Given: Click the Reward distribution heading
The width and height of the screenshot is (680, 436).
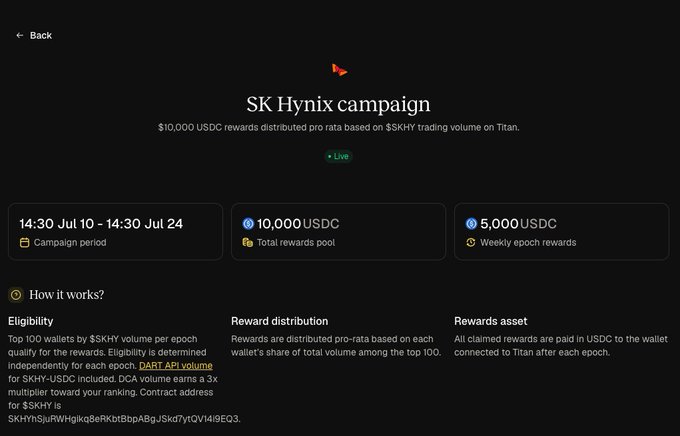Looking at the screenshot, I should coord(279,321).
